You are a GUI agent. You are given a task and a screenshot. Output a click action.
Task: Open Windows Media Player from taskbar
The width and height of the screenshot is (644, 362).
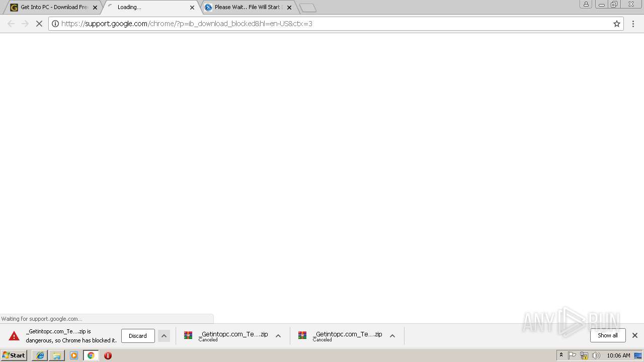coord(74,355)
